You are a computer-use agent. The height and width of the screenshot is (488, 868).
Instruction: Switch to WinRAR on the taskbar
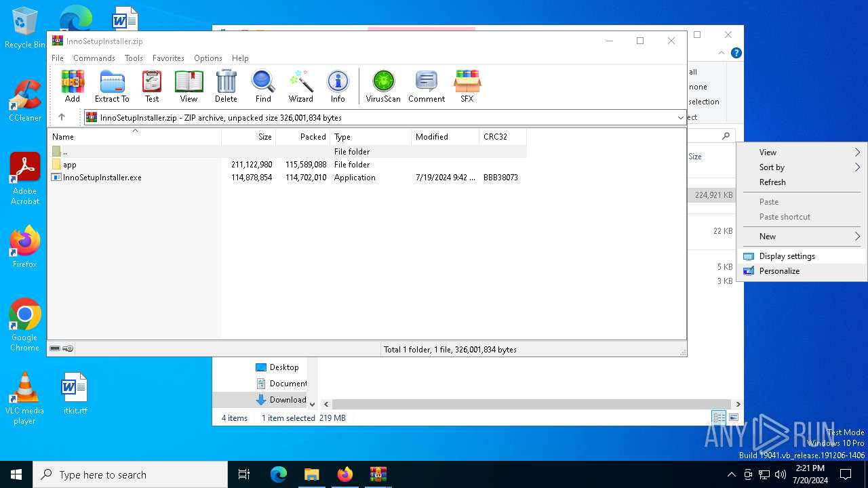click(x=378, y=474)
